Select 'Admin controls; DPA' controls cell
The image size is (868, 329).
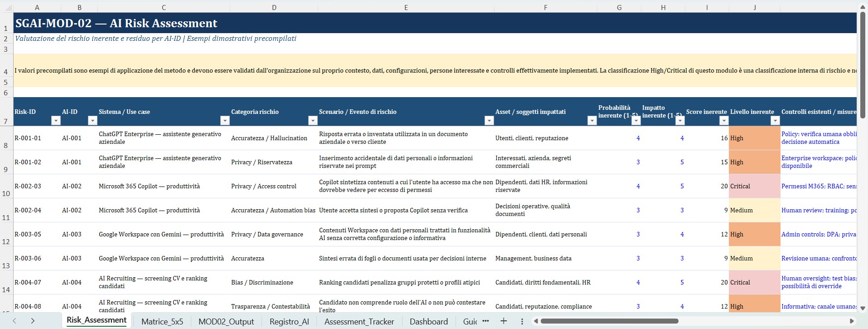tap(819, 234)
